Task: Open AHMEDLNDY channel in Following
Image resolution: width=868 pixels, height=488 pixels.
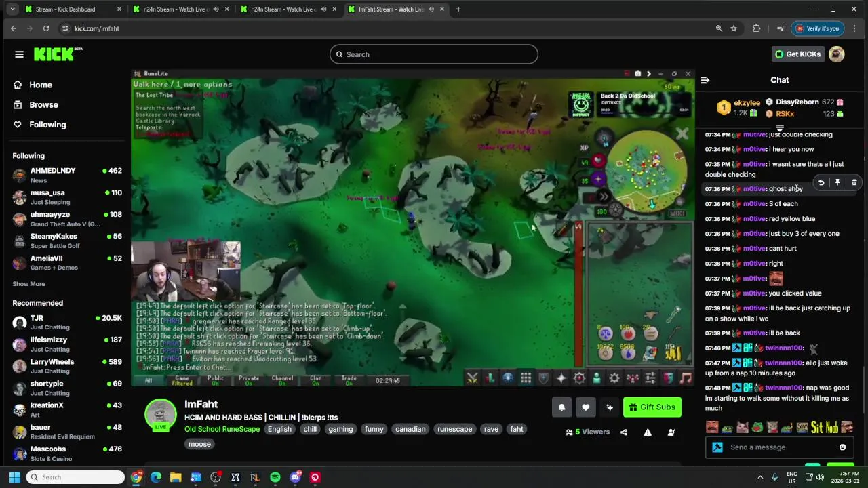Action: coord(67,176)
